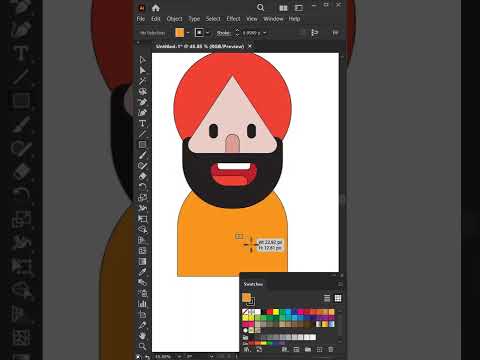Open the Help menu
The width and height of the screenshot is (480, 360).
tap(294, 19)
